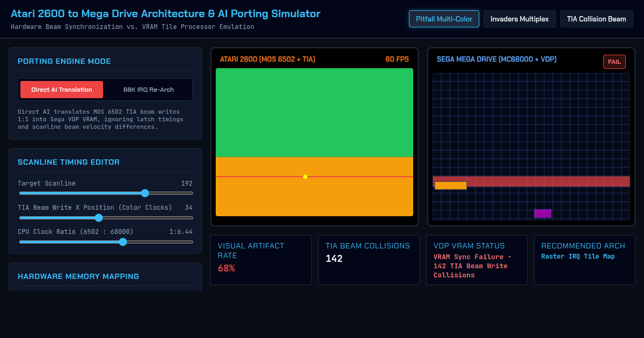This screenshot has height=338, width=644.
Task: Activate Direct AI Translation mode
Action: [62, 90]
